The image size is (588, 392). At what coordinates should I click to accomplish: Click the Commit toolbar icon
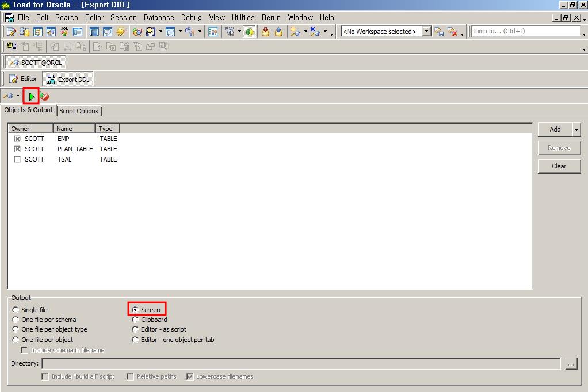click(x=265, y=32)
